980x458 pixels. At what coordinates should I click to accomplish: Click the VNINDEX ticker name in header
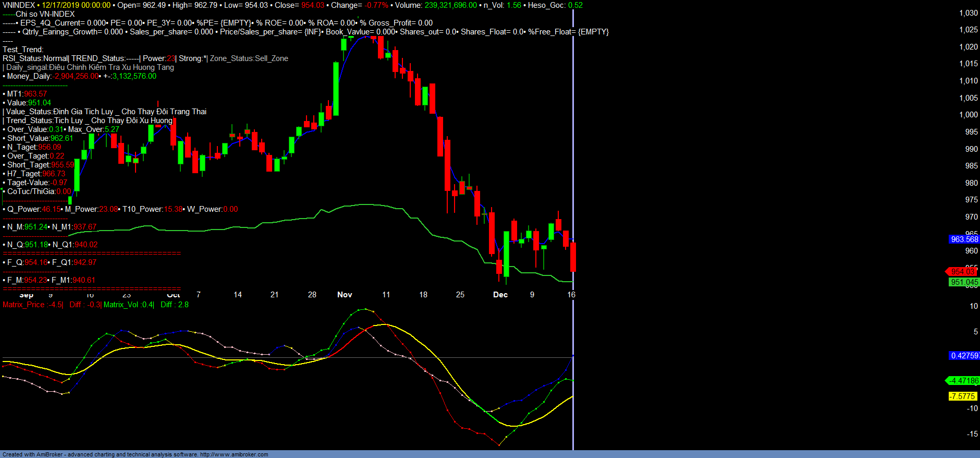coord(19,5)
